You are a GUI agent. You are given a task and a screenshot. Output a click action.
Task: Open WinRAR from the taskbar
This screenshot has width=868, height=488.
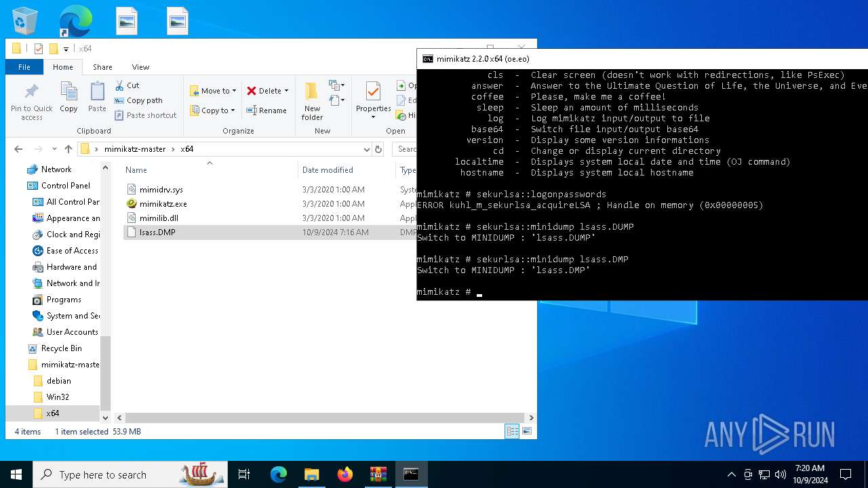(378, 474)
